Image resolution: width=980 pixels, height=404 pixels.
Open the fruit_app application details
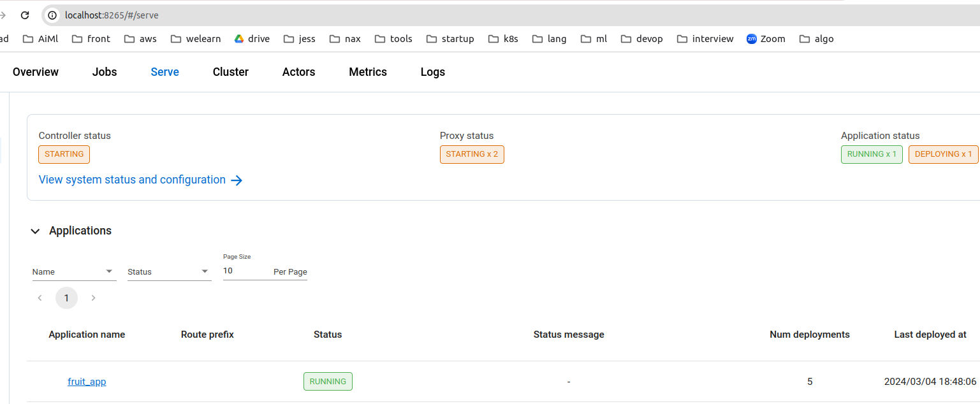click(x=87, y=381)
